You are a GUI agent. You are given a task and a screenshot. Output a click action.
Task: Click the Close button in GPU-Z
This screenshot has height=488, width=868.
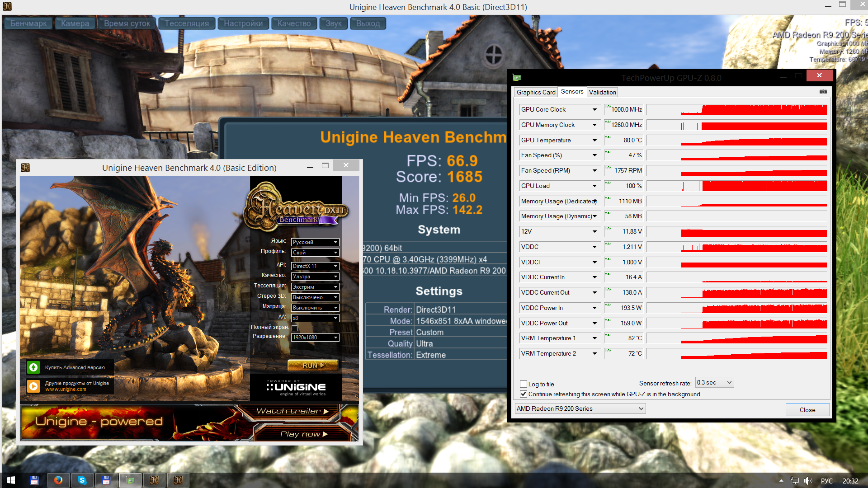pos(807,410)
